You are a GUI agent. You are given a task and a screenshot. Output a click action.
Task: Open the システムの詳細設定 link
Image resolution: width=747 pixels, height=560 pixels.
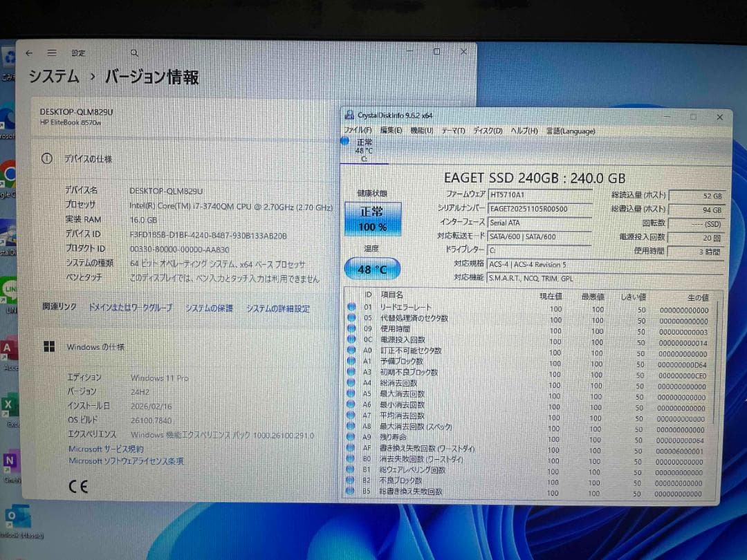[x=278, y=308]
